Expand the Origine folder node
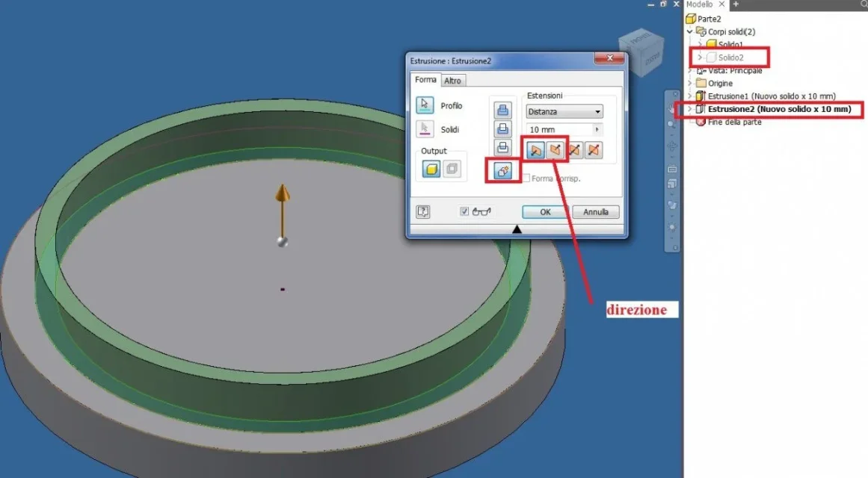This screenshot has width=868, height=478. pos(690,83)
